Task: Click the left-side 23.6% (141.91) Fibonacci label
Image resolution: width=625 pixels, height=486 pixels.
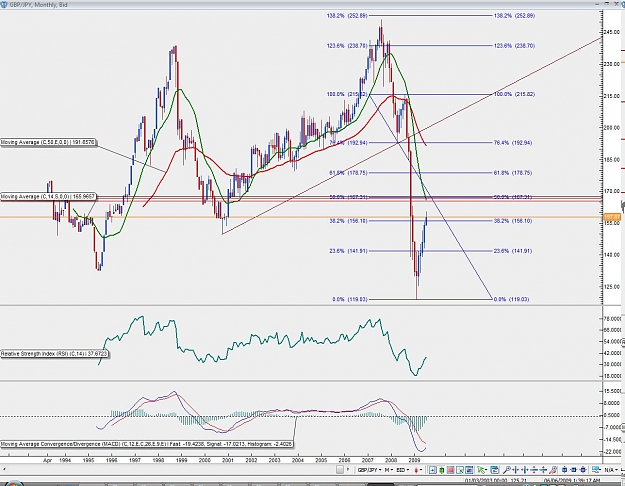Action: point(348,251)
